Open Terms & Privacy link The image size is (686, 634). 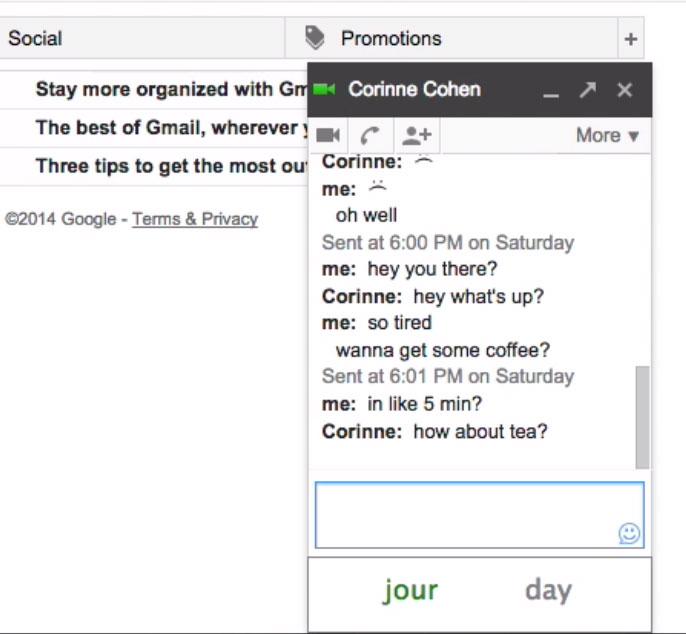[195, 219]
